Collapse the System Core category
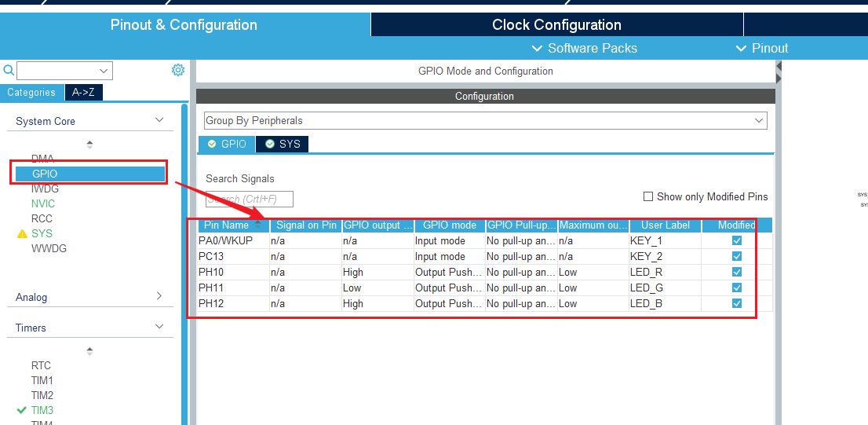 point(159,120)
